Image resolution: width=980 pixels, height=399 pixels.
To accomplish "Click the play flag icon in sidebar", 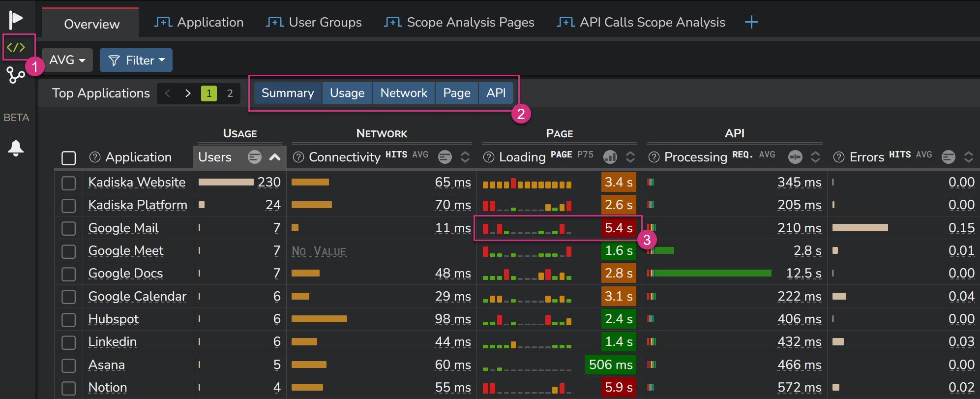I will point(16,20).
